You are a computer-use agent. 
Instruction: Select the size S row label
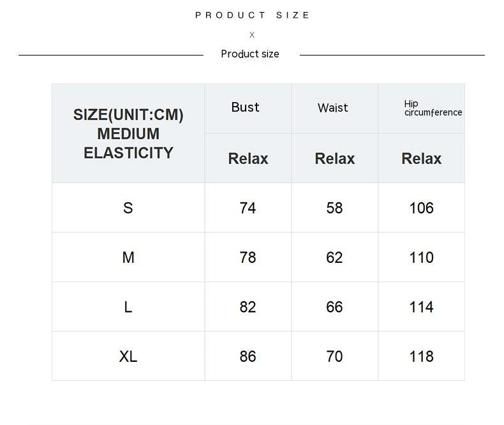point(128,208)
